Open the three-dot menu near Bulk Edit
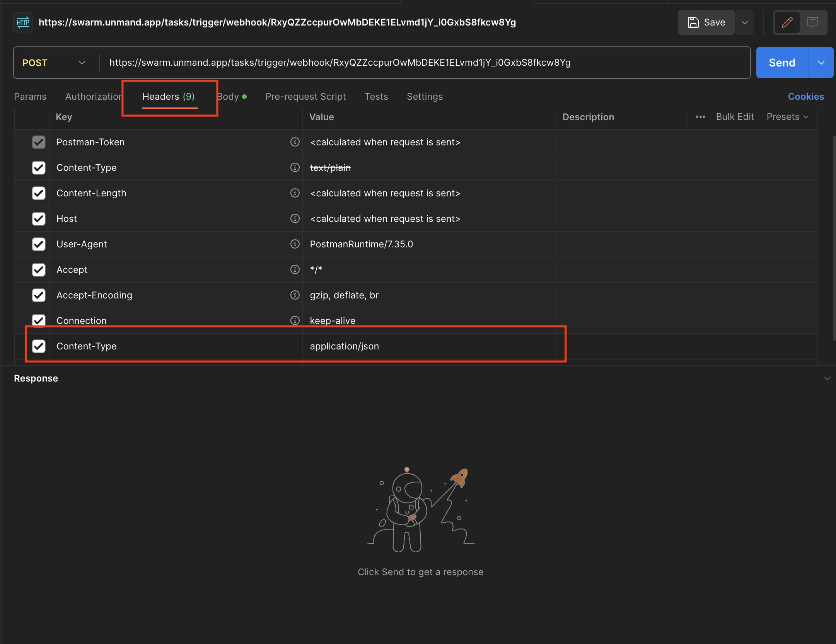 tap(701, 117)
